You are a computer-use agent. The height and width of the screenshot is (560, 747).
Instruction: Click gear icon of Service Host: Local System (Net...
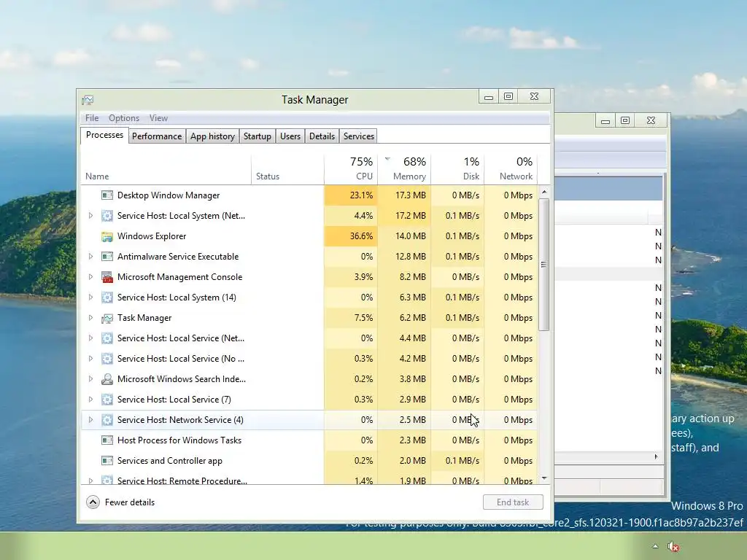point(107,216)
